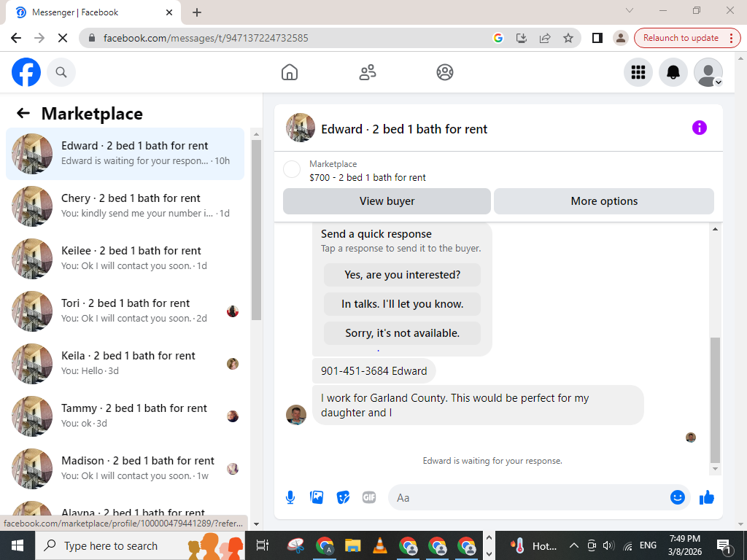Image resolution: width=747 pixels, height=560 pixels.
Task: Choose a sticker with the sticker icon
Action: pyautogui.click(x=343, y=497)
